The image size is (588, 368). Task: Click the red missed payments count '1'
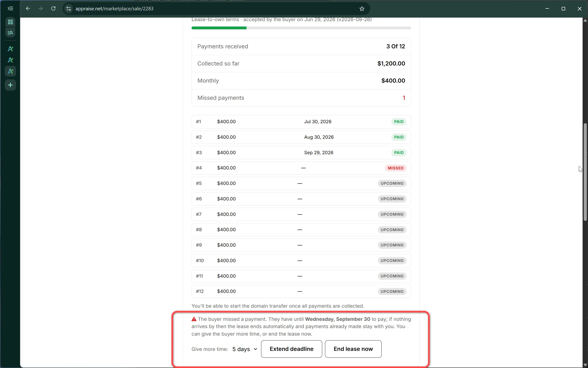coord(404,98)
